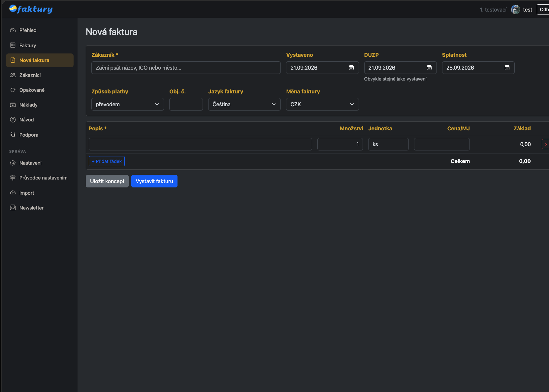Click the 1. testovací company name

[493, 10]
